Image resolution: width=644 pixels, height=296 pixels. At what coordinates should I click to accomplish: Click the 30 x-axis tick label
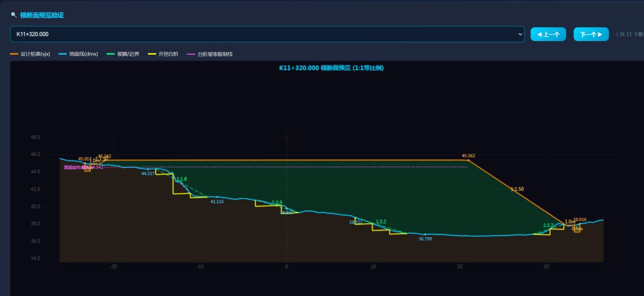[x=546, y=267]
